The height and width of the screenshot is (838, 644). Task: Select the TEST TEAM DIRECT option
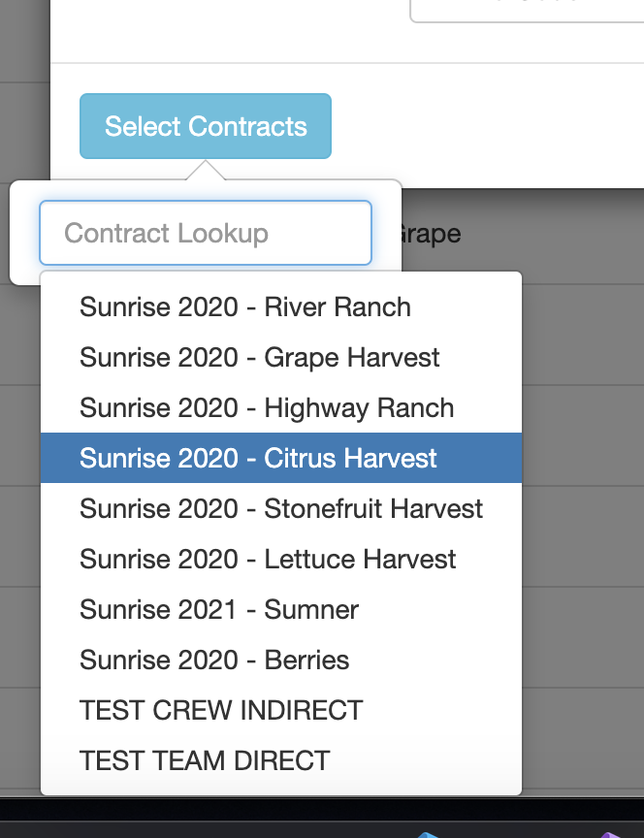(x=205, y=761)
